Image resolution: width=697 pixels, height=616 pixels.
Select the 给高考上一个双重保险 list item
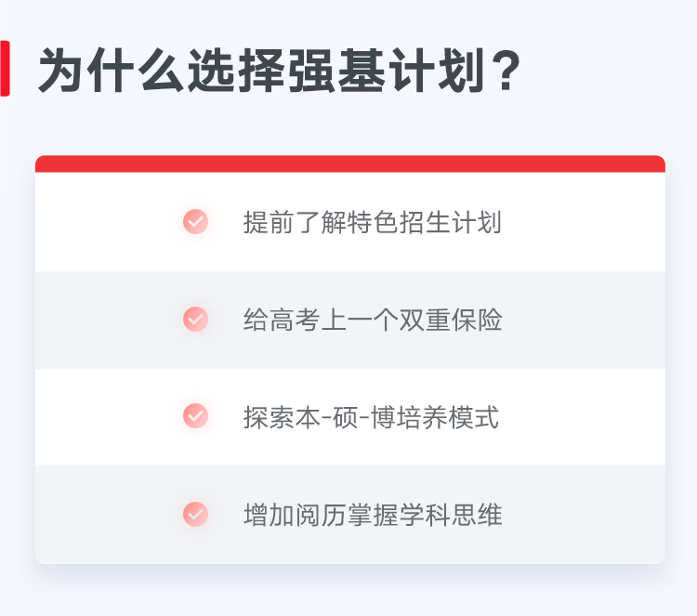(350, 320)
